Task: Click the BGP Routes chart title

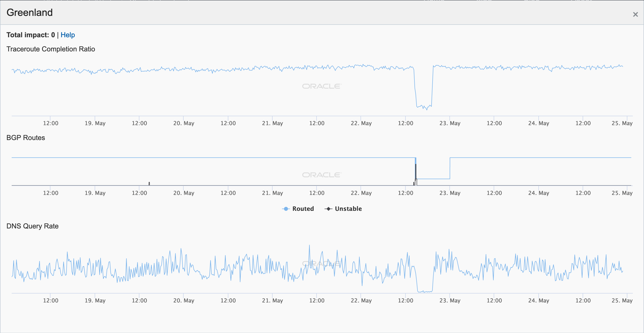Action: 26,138
